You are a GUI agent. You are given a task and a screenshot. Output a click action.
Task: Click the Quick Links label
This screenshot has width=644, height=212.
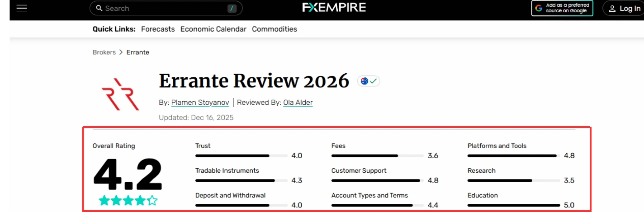pyautogui.click(x=114, y=29)
